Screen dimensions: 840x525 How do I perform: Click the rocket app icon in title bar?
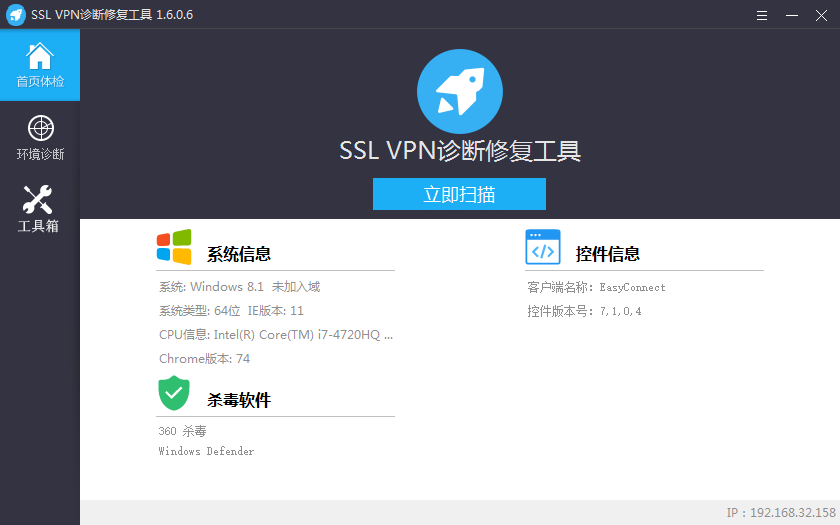15,14
